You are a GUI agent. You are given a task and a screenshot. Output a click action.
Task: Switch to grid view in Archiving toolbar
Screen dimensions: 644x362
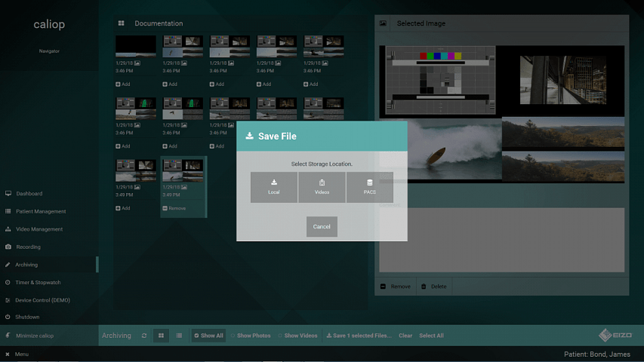(161, 336)
